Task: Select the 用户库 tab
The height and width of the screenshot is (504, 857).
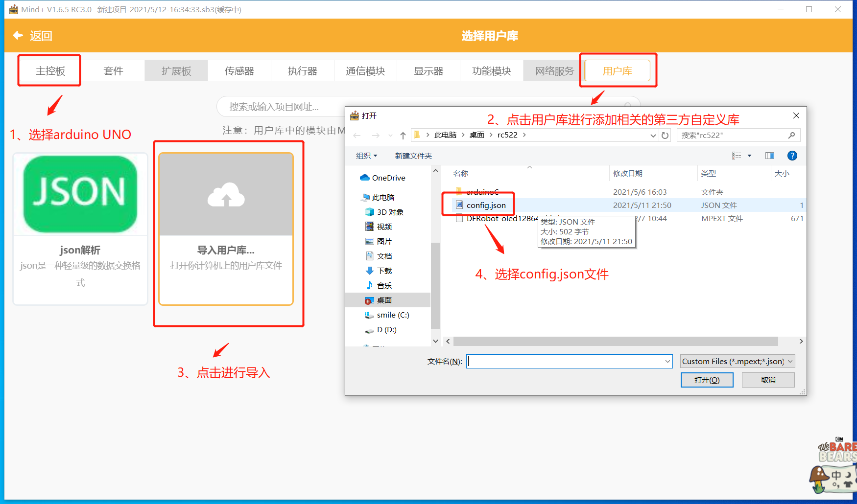Action: click(x=618, y=71)
